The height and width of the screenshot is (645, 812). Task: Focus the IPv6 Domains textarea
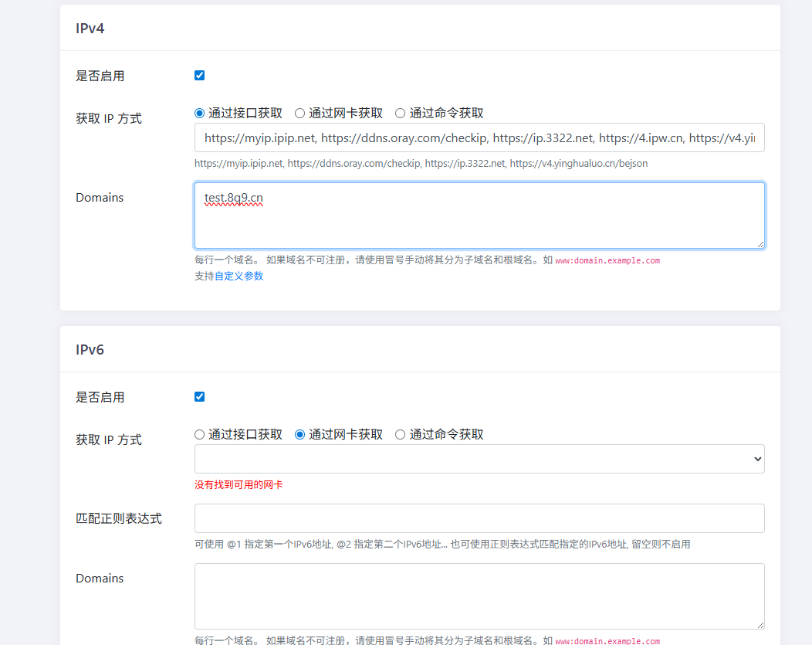click(x=479, y=596)
